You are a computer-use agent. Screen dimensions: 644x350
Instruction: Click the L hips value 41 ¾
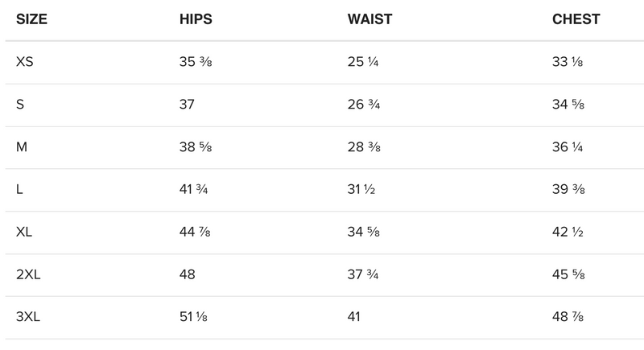coord(194,189)
